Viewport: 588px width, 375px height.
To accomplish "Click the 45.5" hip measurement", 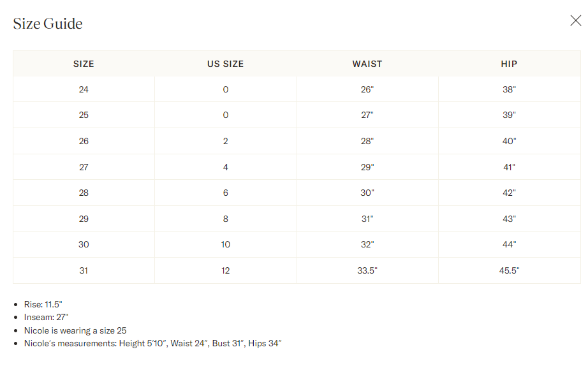I will [x=510, y=270].
